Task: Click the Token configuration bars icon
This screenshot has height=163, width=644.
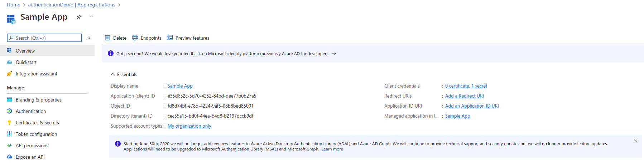Action: [9, 134]
